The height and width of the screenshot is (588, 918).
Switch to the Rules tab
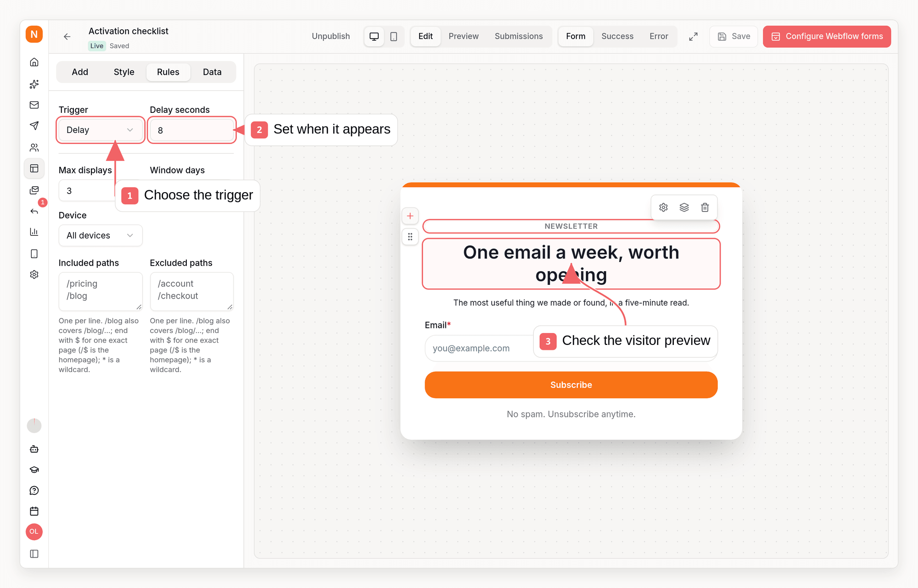coord(168,72)
